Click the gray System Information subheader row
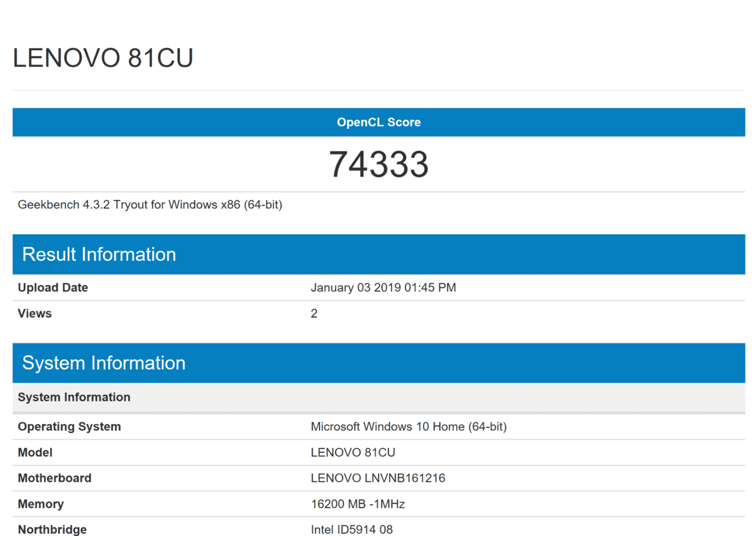The height and width of the screenshot is (536, 756). point(379,397)
